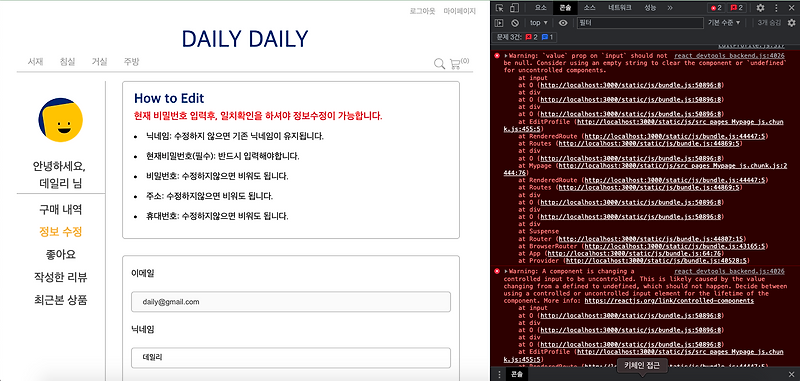The height and width of the screenshot is (381, 800).
Task: Switch to the 요소 DevTools tab
Action: (x=541, y=8)
